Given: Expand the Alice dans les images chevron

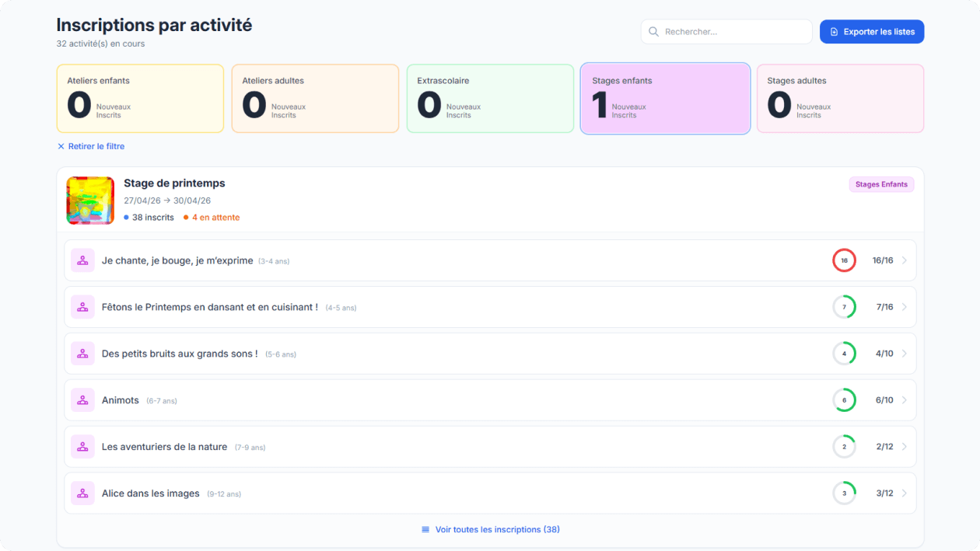Looking at the screenshot, I should point(905,493).
